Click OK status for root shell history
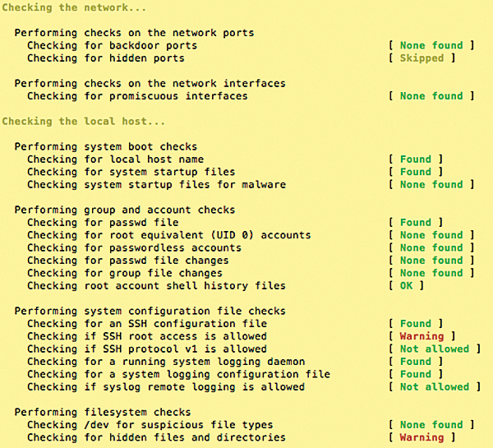493x448 pixels. 406,286
